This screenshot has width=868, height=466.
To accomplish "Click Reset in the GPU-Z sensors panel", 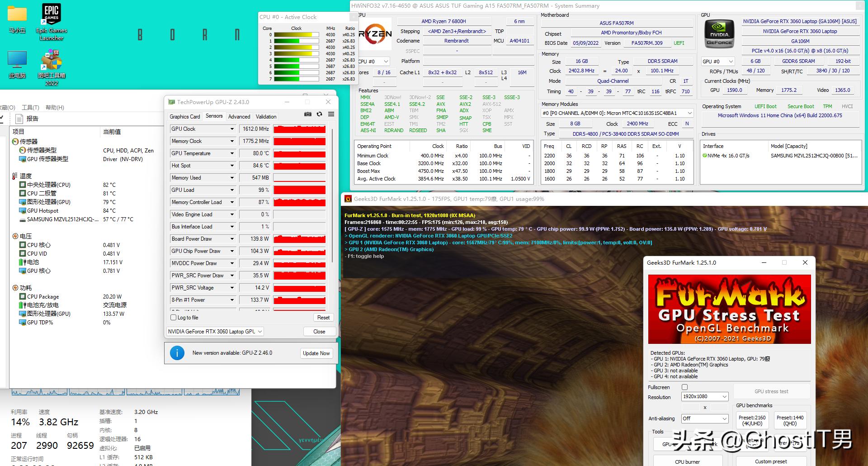I will point(323,318).
